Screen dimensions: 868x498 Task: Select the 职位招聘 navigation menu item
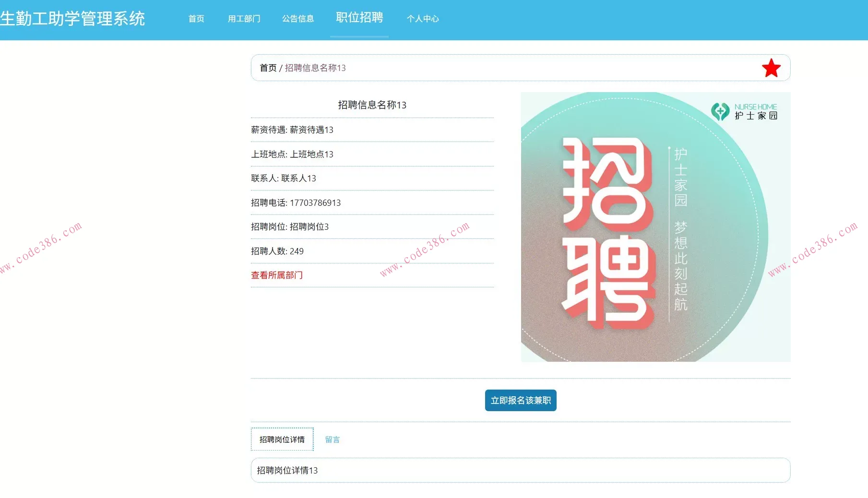(359, 18)
